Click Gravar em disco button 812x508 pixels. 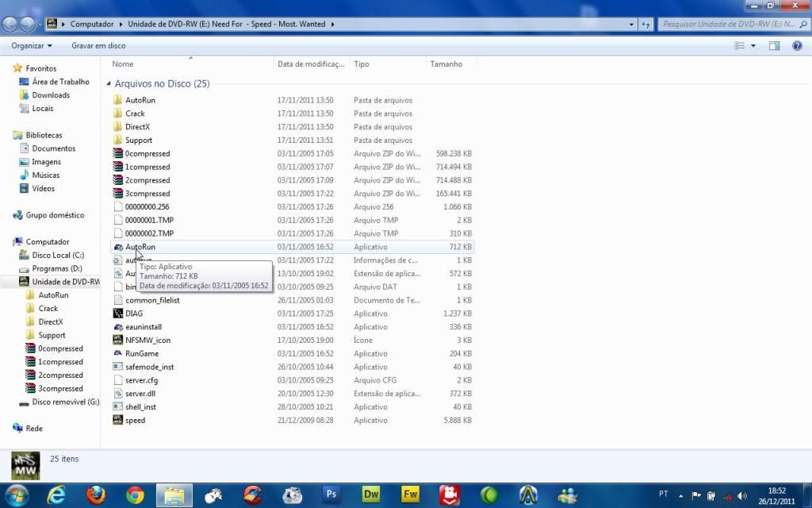coord(98,46)
